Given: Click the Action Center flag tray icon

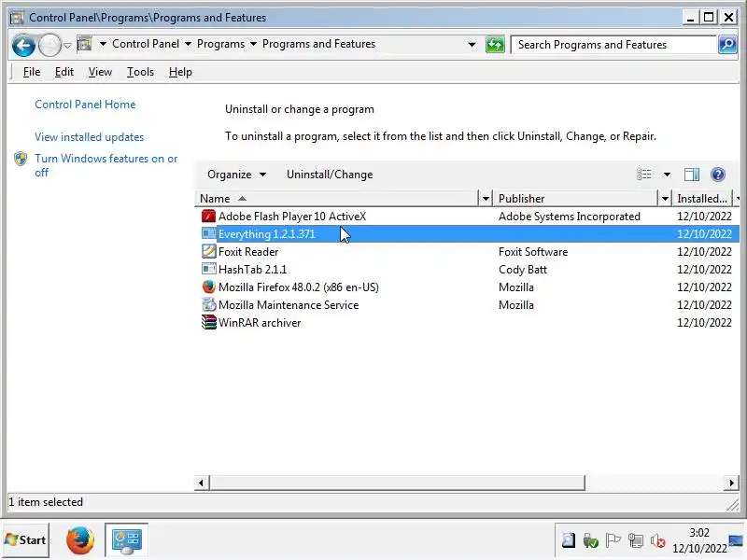Looking at the screenshot, I should pos(613,541).
